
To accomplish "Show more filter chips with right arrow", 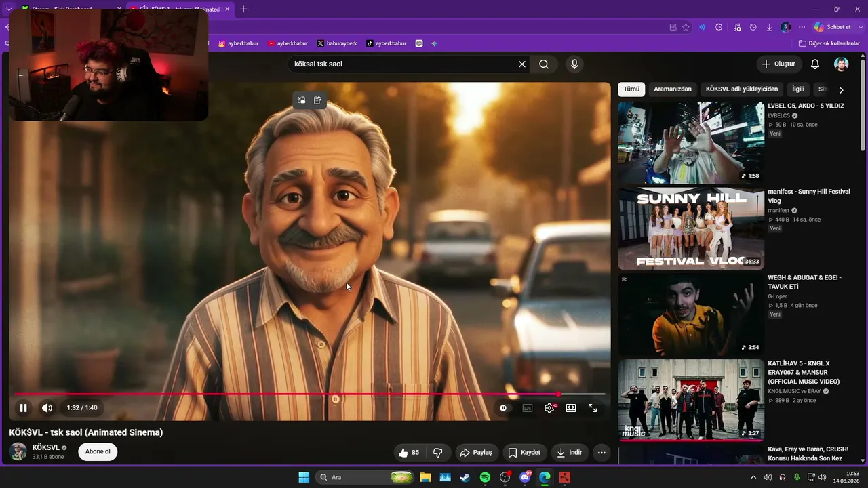I will (x=841, y=89).
